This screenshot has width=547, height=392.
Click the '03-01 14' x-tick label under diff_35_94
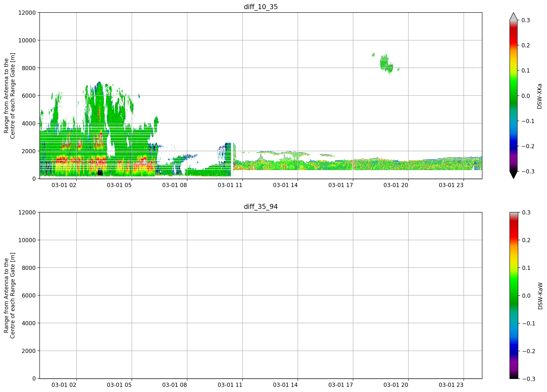(285, 385)
